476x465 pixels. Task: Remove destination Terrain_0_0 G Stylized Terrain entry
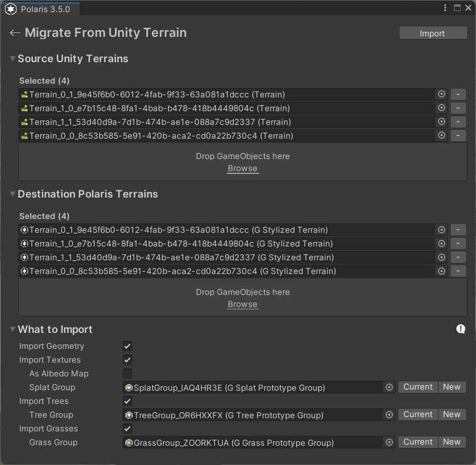[x=458, y=271]
